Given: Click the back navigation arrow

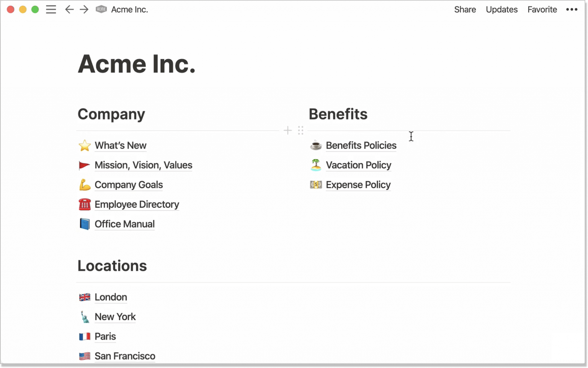Looking at the screenshot, I should pos(69,10).
